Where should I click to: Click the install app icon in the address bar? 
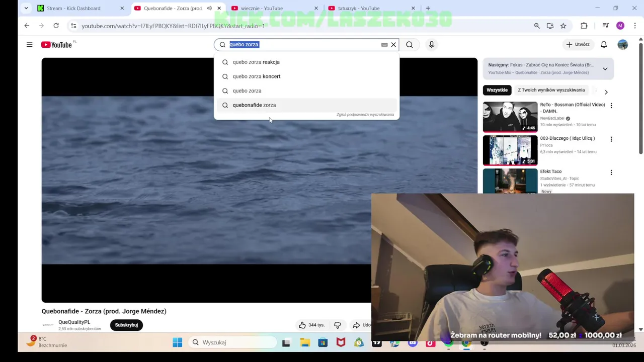550,26
